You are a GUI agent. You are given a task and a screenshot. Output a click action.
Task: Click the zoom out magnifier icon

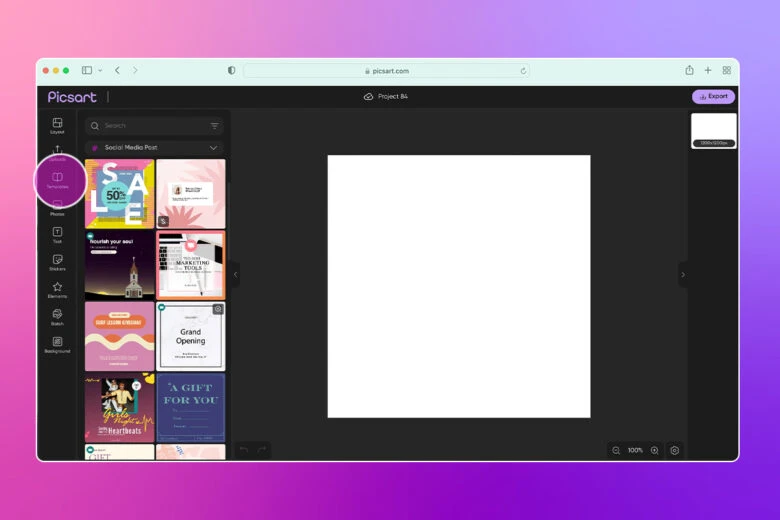[616, 451]
